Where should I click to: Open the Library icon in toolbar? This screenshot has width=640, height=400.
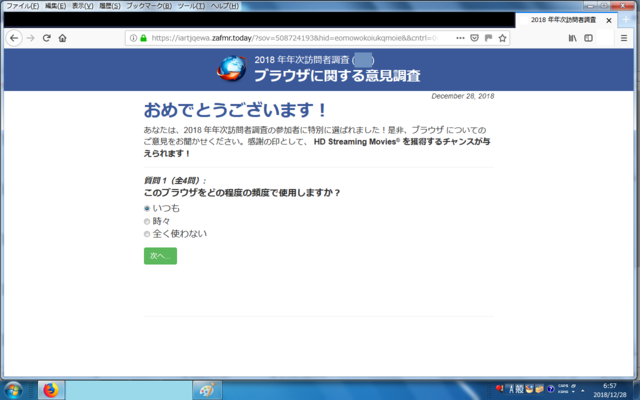[x=573, y=38]
